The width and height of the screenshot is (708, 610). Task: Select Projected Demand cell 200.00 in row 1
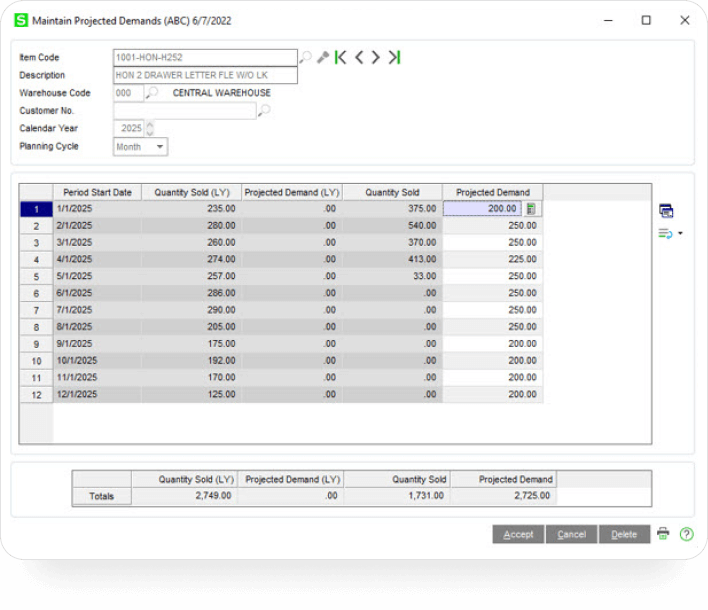click(x=482, y=209)
